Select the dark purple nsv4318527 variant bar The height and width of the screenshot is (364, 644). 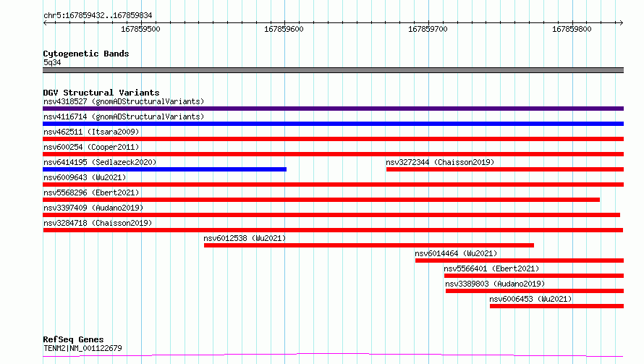(x=333, y=109)
